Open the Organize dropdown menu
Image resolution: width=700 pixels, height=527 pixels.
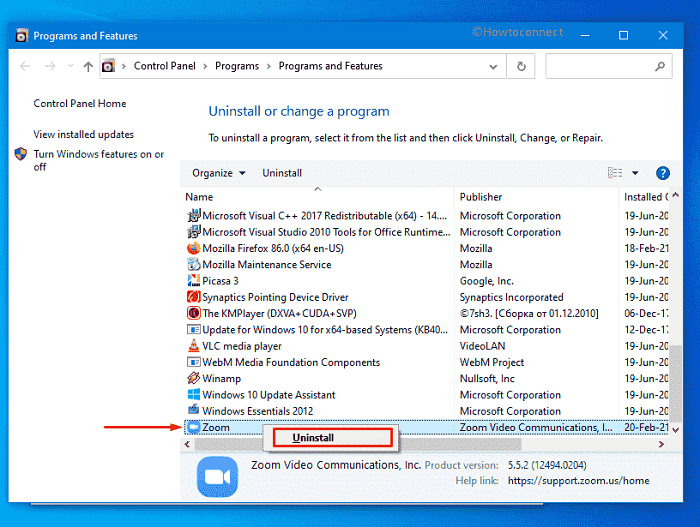(x=219, y=173)
